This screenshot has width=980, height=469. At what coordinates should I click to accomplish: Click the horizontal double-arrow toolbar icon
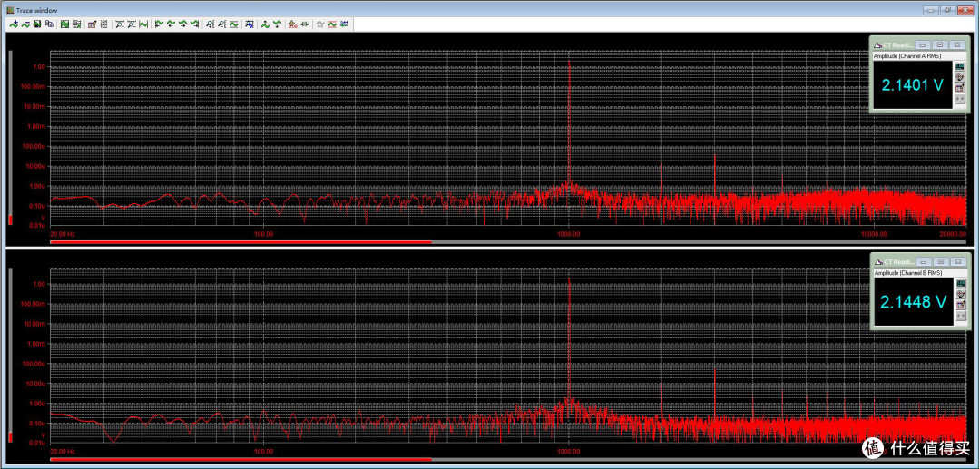tap(304, 24)
